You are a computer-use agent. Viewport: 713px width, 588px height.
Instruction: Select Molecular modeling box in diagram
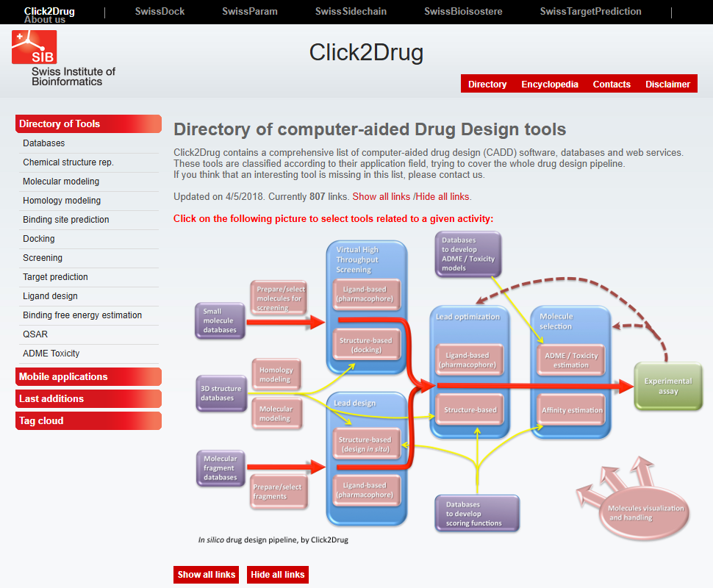tap(276, 413)
